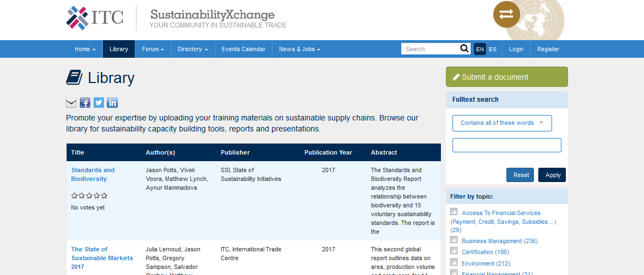
Task: Switch language to ES
Action: (493, 49)
